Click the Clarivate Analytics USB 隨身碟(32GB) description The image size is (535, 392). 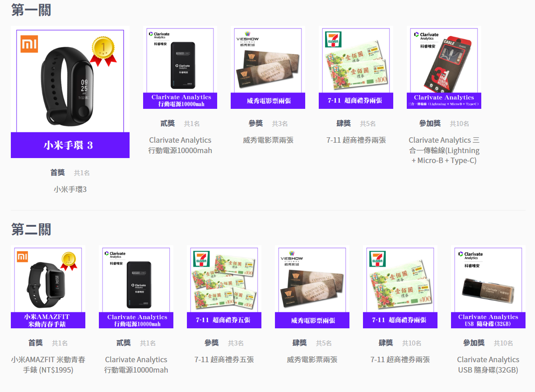(488, 365)
